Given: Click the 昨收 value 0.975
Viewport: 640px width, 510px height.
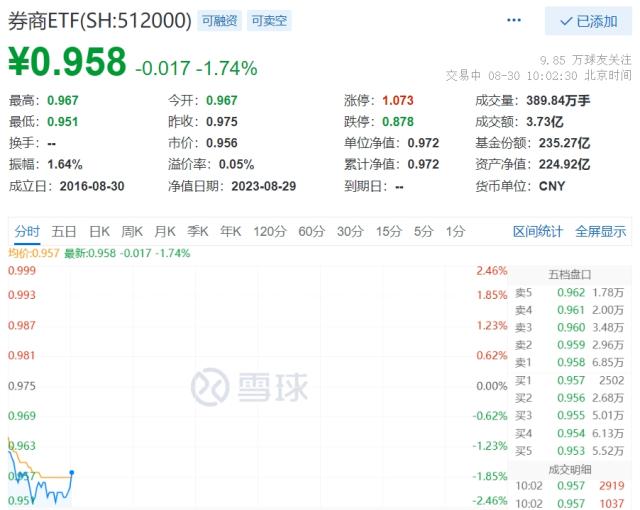Looking at the screenshot, I should click(x=222, y=122).
